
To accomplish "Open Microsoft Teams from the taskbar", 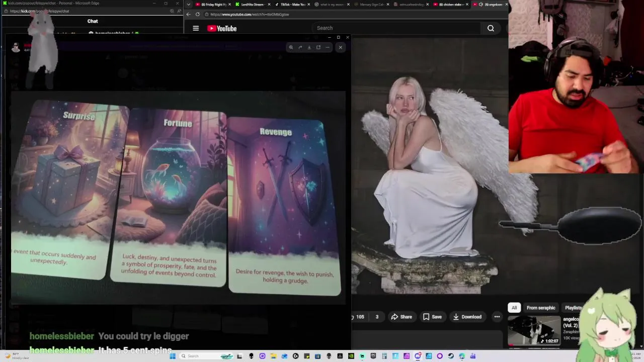I will pos(473,356).
